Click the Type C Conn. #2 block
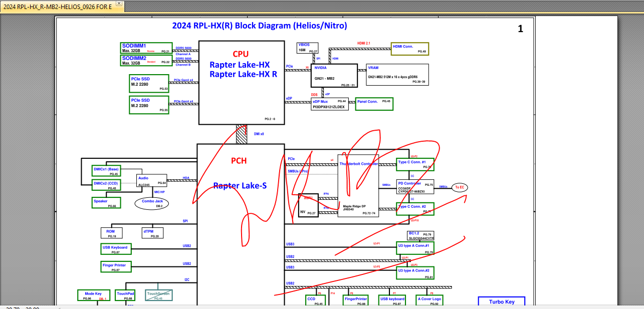Screen dimensions: 644x309 415,209
